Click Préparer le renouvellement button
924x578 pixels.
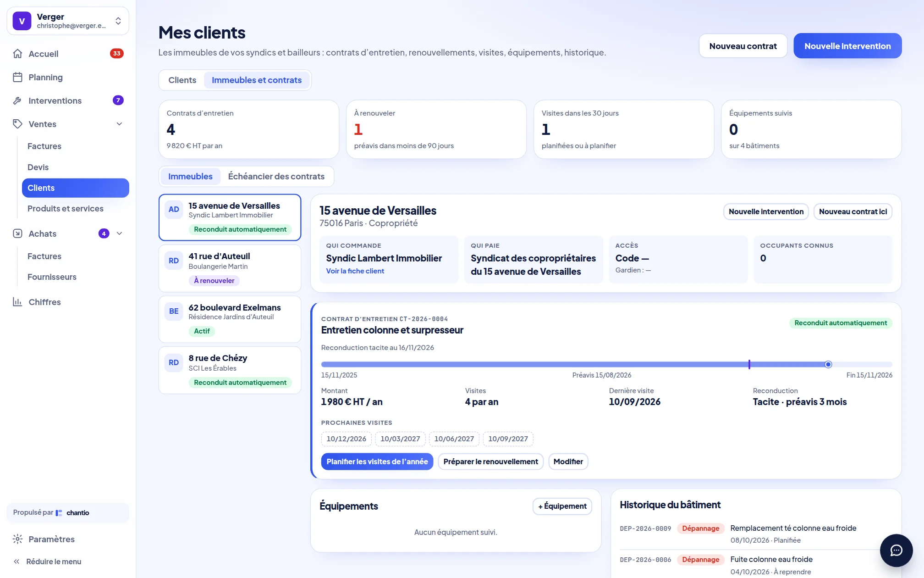click(490, 461)
